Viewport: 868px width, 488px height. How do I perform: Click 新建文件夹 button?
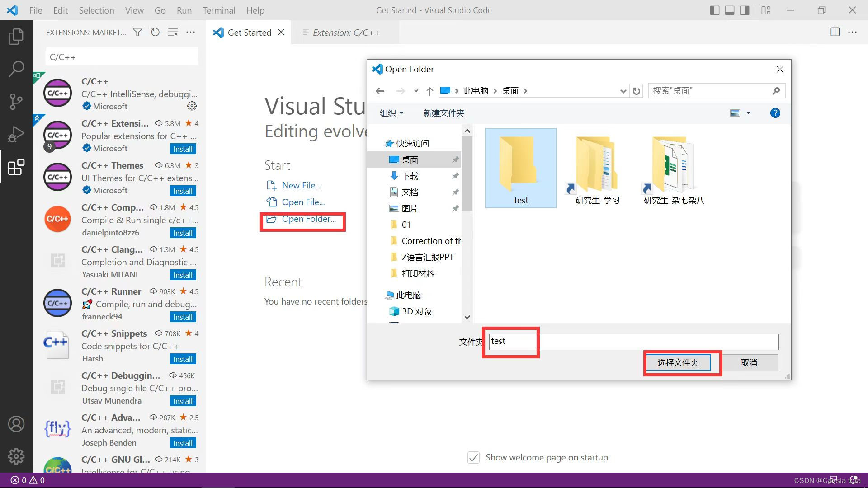coord(443,113)
